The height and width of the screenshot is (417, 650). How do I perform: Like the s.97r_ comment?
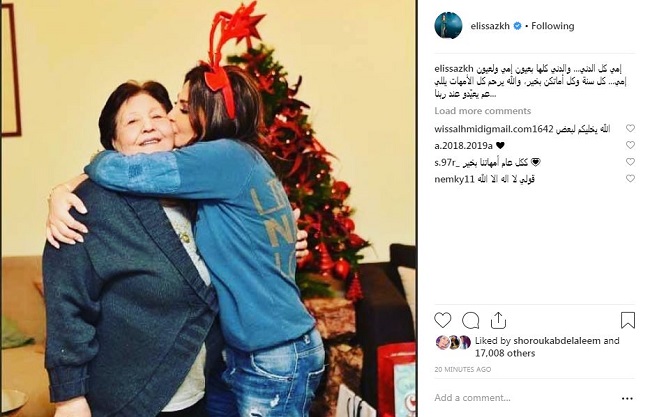coord(630,162)
